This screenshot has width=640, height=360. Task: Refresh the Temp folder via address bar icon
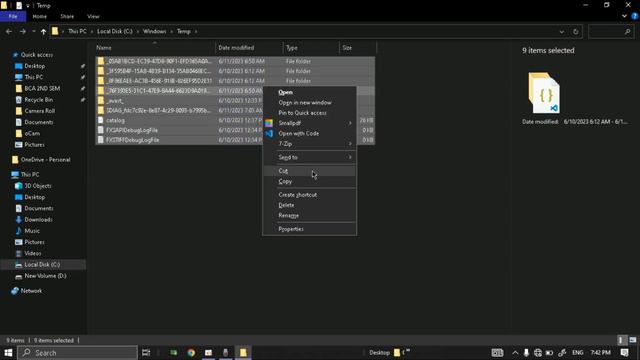coord(576,31)
